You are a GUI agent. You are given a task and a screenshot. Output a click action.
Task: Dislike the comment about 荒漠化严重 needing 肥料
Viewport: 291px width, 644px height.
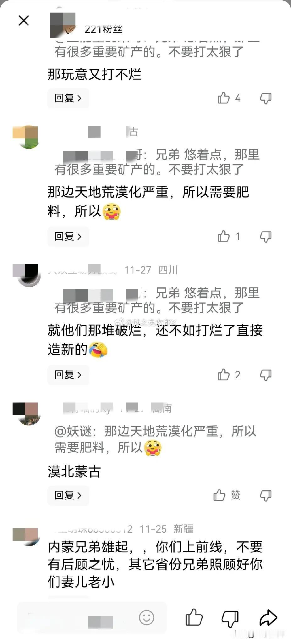[266, 237]
